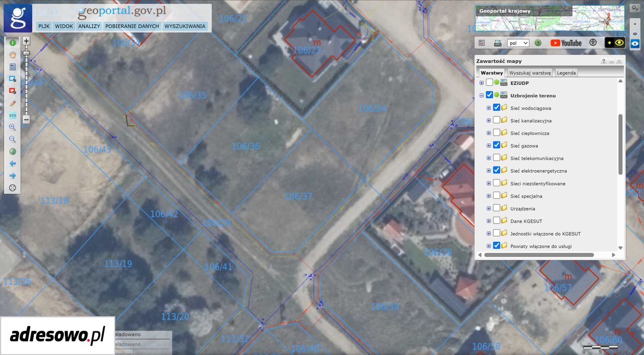Enable the Sieć kanalizacyjna layer checkbox
The image size is (644, 355).
(x=497, y=120)
